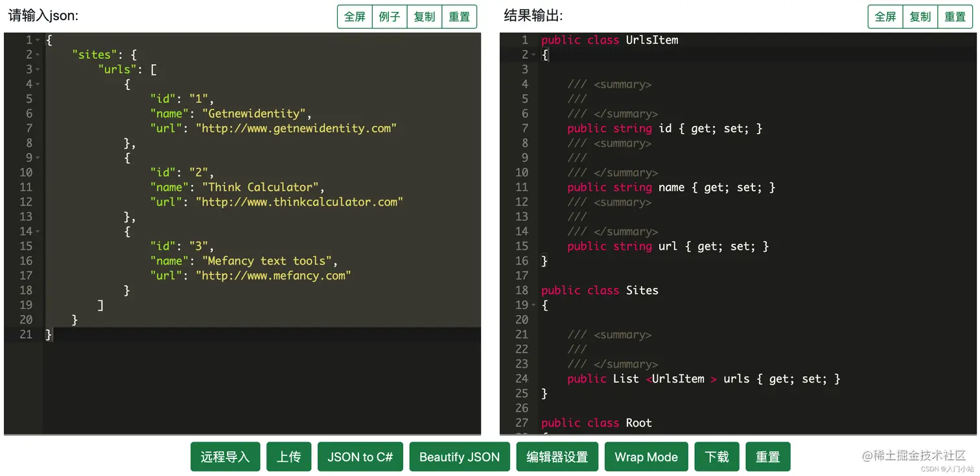Copy input JSON with the input panel's 复制 button
The width and height of the screenshot is (980, 476).
coord(425,17)
